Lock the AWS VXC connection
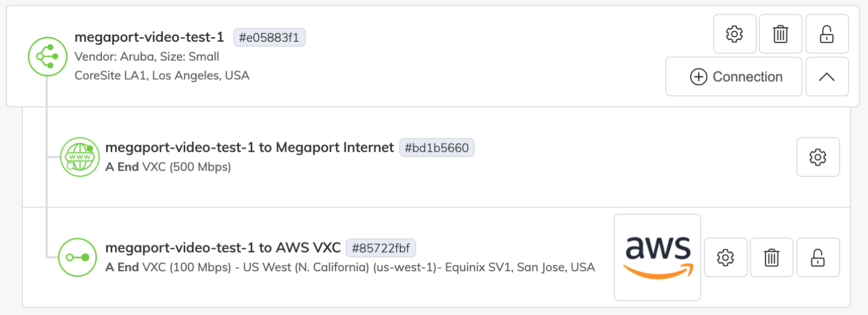Image resolution: width=868 pixels, height=315 pixels. (x=818, y=257)
